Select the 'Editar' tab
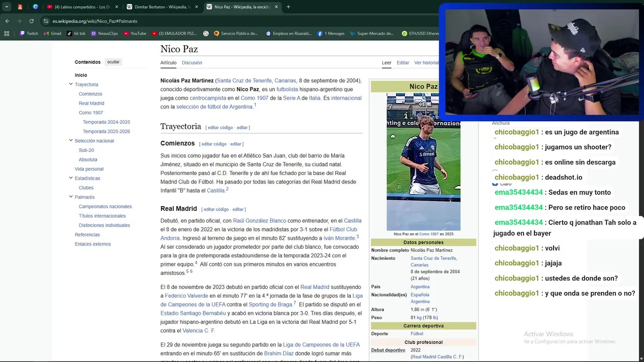Viewport: 644px width, 362px height. coord(403,63)
